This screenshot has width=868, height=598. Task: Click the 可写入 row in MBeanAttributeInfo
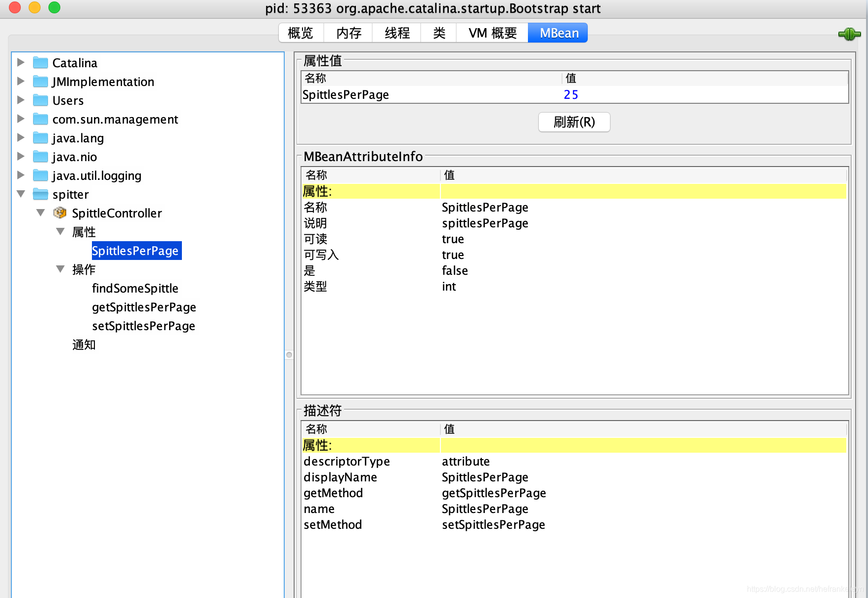tap(573, 255)
